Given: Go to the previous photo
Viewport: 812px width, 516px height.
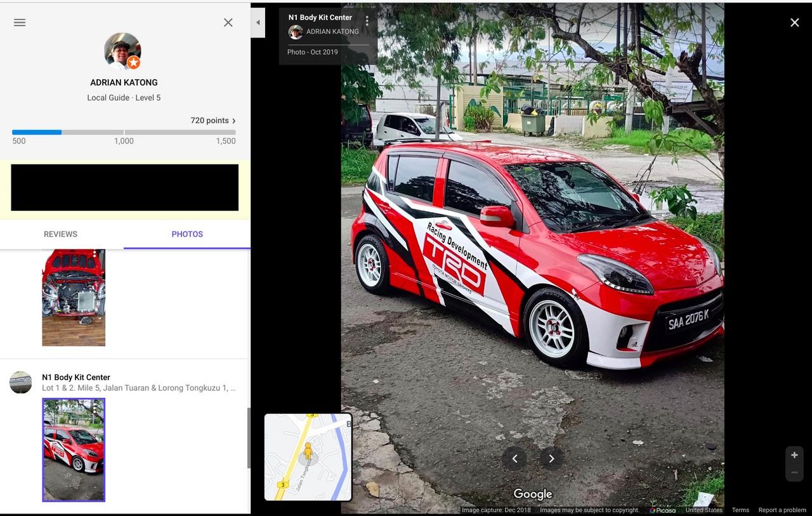Looking at the screenshot, I should (x=514, y=458).
